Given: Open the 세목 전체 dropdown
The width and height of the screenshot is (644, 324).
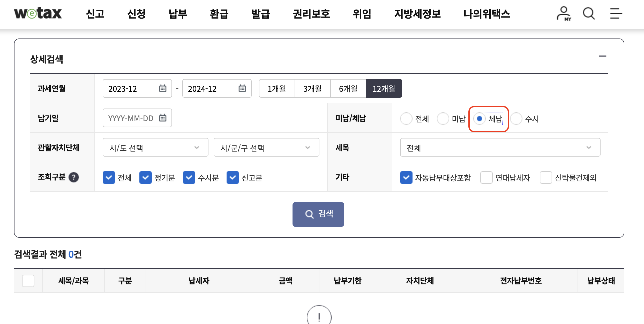Looking at the screenshot, I should (500, 147).
